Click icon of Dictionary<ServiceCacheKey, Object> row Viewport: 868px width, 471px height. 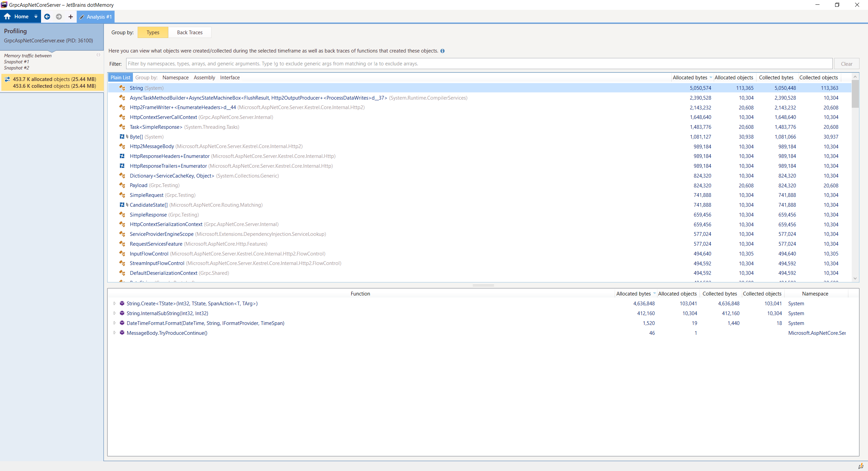pyautogui.click(x=122, y=176)
